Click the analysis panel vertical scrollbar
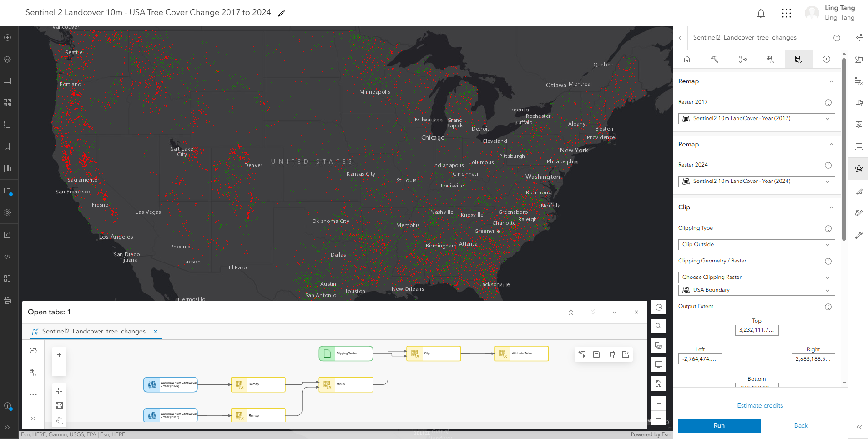 pyautogui.click(x=844, y=149)
